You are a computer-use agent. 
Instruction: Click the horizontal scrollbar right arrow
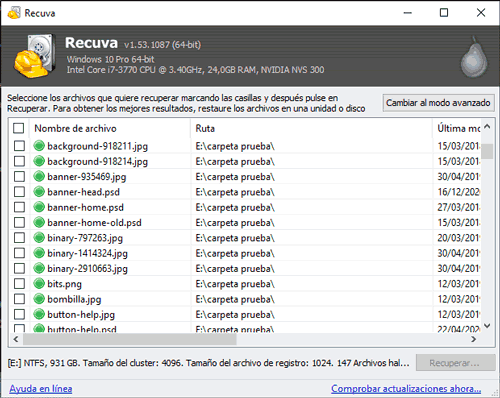pyautogui.click(x=474, y=339)
